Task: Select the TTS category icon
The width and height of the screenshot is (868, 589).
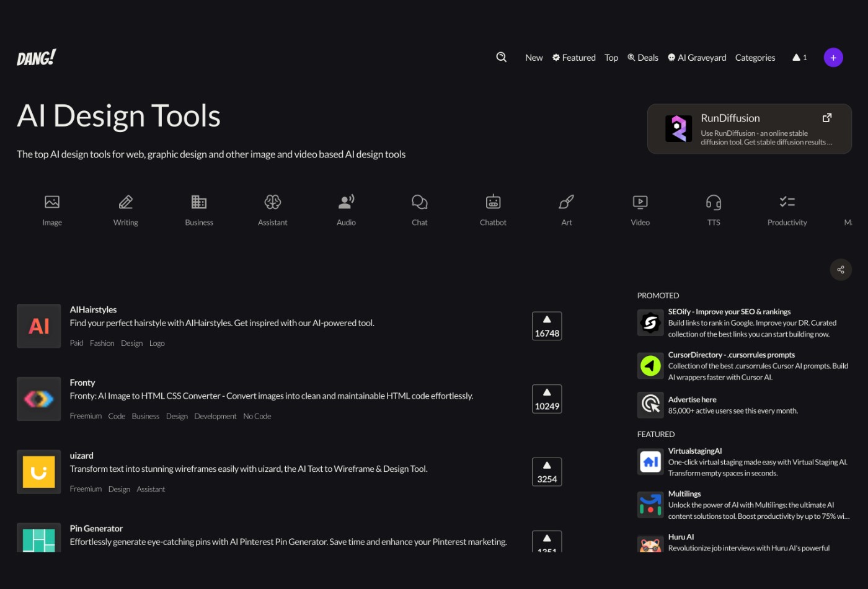Action: coord(714,202)
